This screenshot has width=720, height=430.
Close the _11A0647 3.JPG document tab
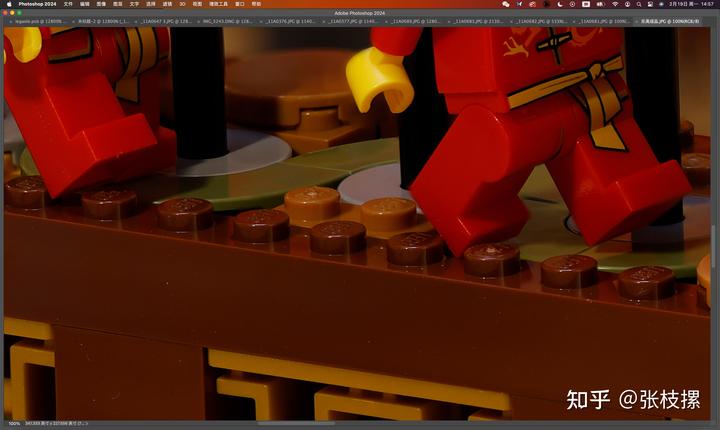click(x=137, y=21)
